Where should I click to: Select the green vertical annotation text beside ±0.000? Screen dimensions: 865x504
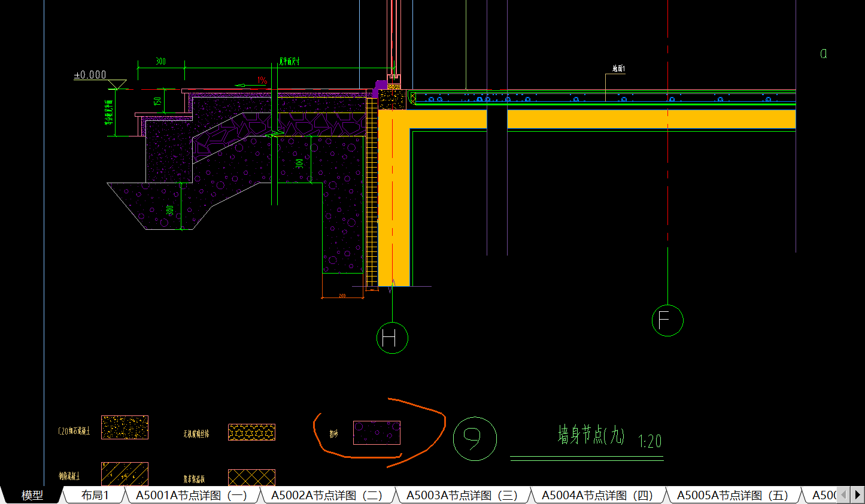109,113
